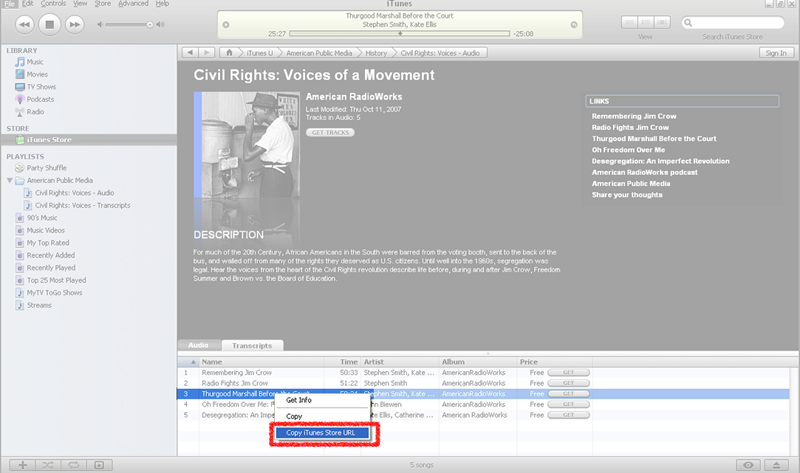Open the Edit menu
800x473 pixels.
pyautogui.click(x=28, y=4)
